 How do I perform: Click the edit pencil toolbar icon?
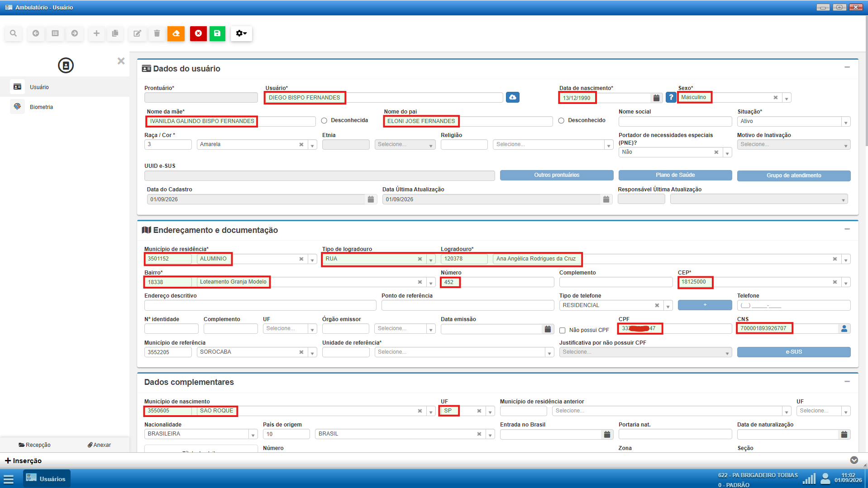(137, 33)
